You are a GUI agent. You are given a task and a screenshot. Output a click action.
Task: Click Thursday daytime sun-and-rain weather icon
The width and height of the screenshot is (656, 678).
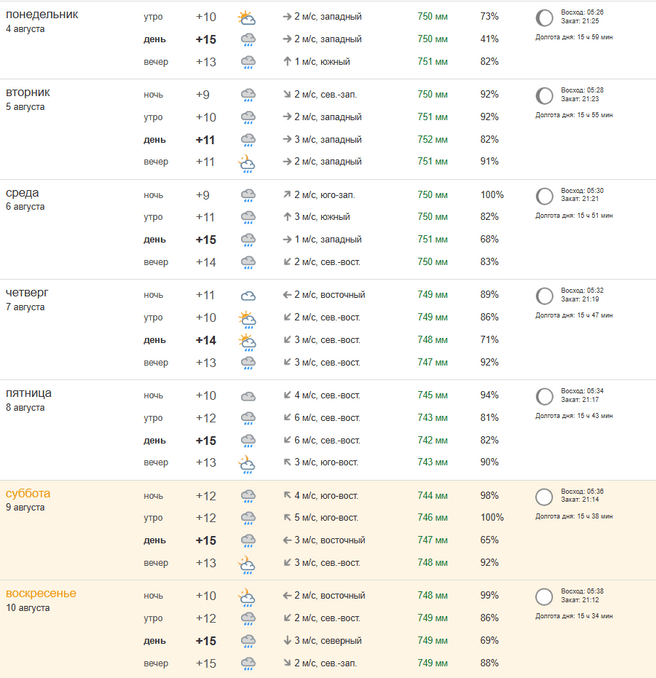tap(247, 340)
